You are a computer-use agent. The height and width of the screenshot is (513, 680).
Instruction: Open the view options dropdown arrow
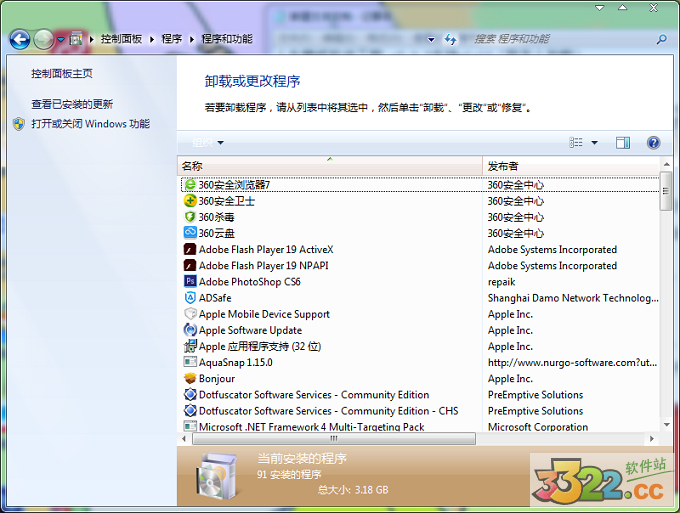point(595,143)
